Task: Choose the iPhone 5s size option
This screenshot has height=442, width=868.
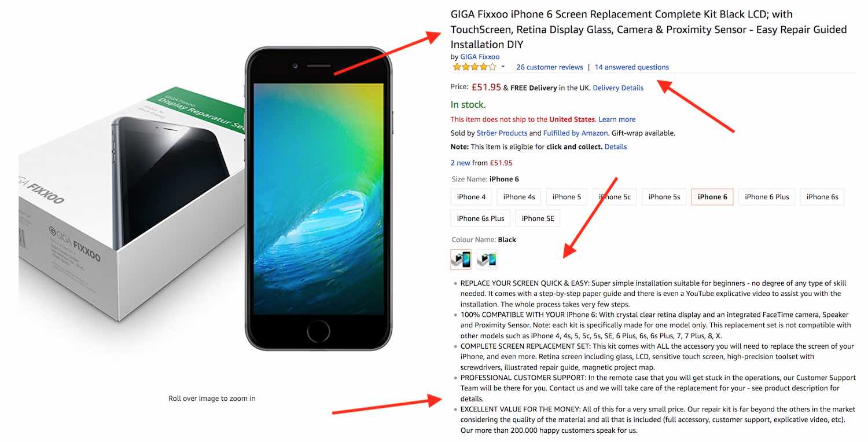Action: pos(664,197)
